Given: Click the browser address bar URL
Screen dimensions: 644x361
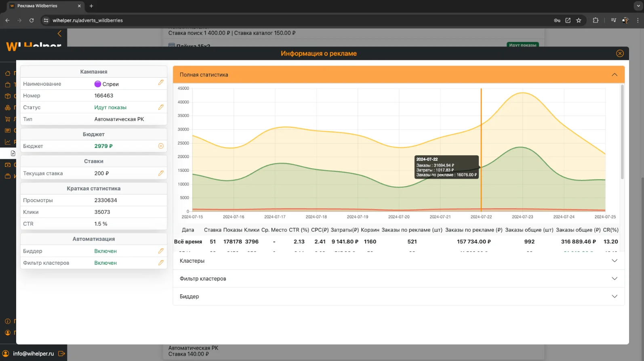Looking at the screenshot, I should click(88, 20).
